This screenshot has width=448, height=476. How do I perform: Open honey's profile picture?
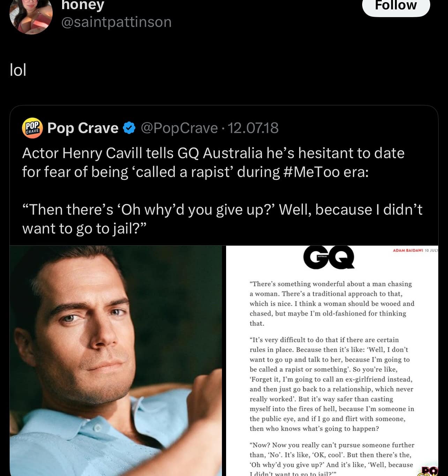coord(31,16)
